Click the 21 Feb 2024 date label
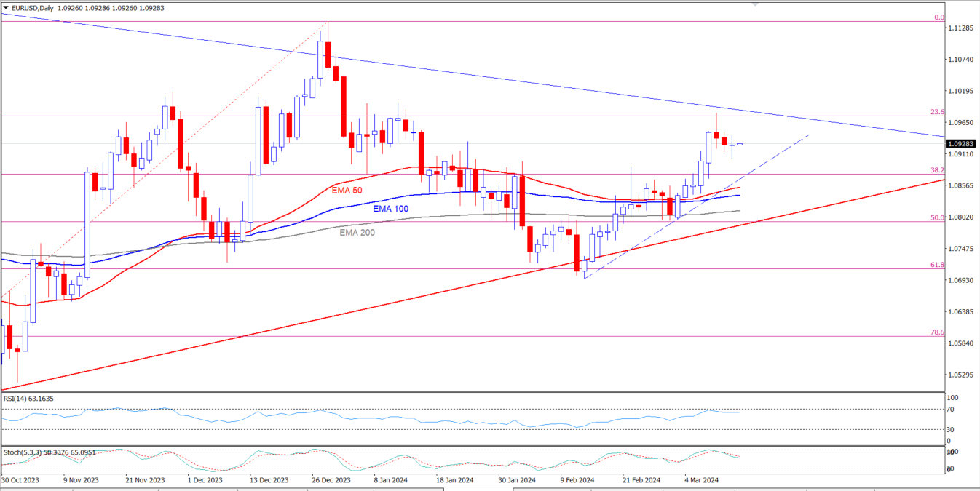The height and width of the screenshot is (491, 980). (x=641, y=480)
